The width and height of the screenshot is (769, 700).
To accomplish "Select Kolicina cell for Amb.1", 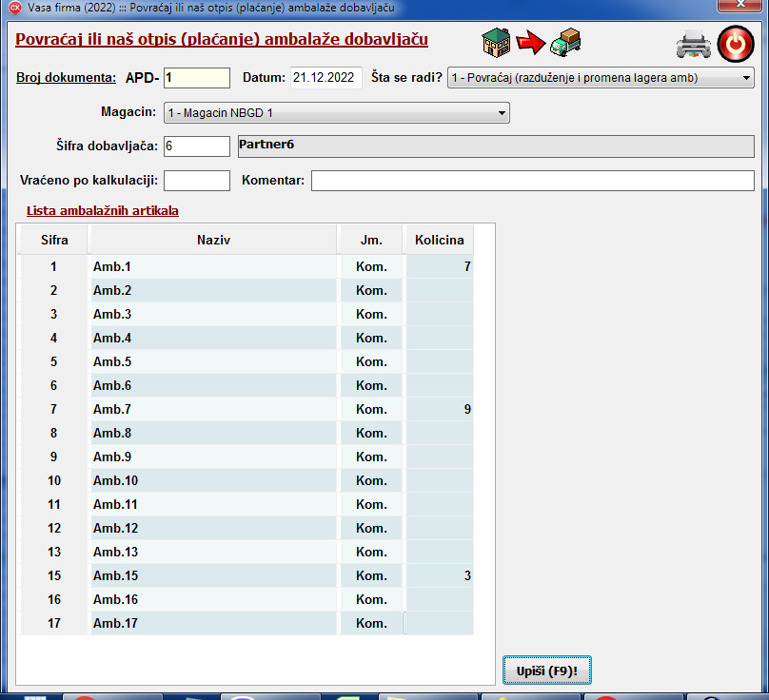I will point(440,266).
